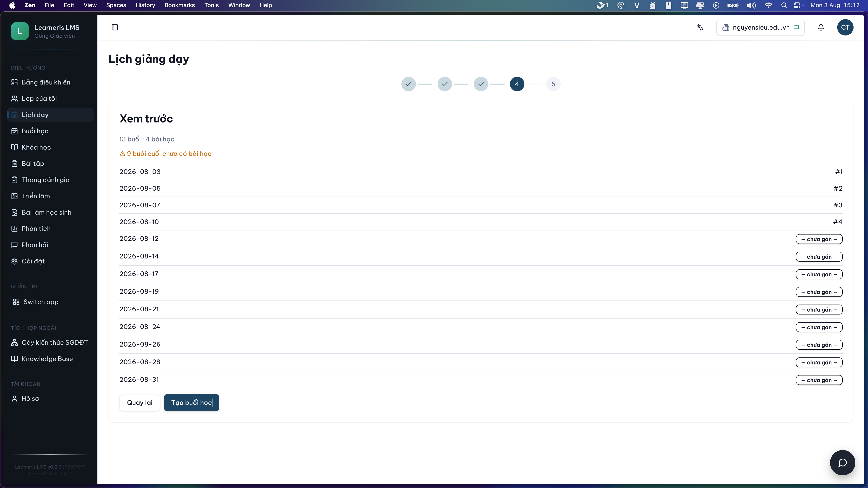868x488 pixels.
Task: Open the macOS Apple menu
Action: (12, 5)
